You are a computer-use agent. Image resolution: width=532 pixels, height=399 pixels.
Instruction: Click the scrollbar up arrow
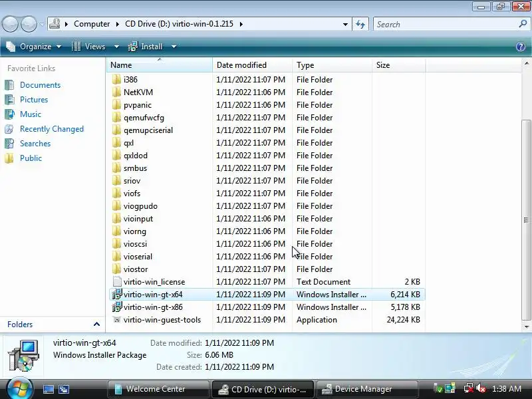click(526, 63)
